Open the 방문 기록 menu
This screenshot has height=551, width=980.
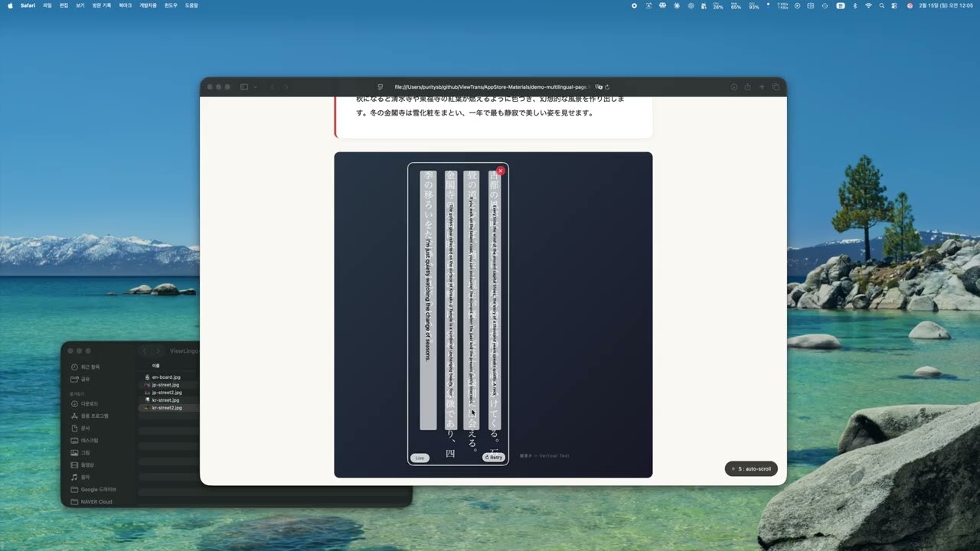(x=100, y=5)
